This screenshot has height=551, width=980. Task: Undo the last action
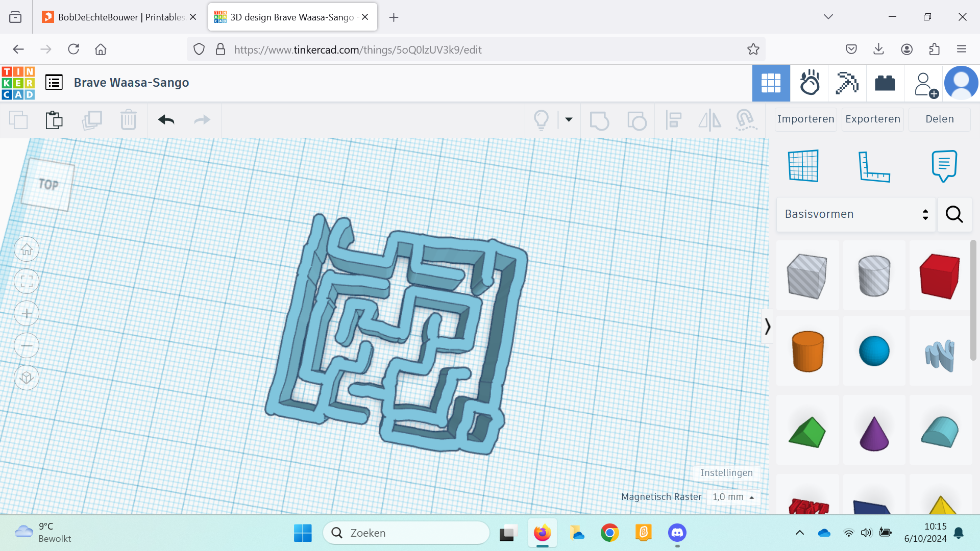(x=166, y=120)
